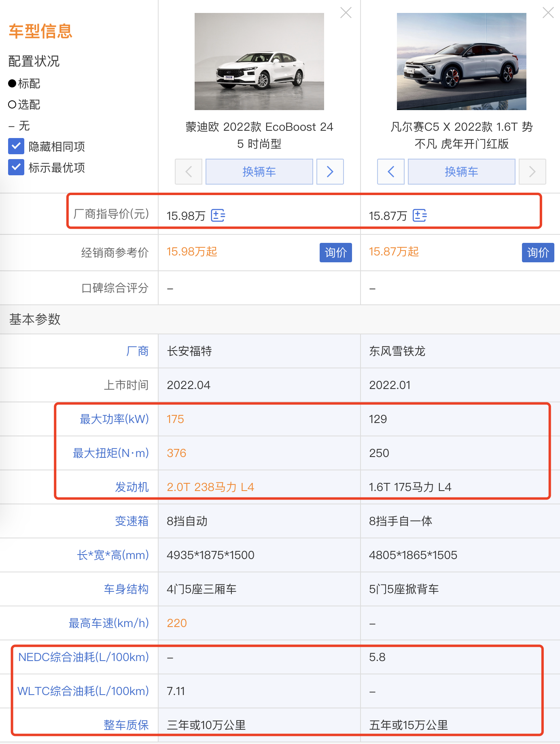Click the WLTC综合油耗 parameter link
Screen dimensions: 560x744
83,691
